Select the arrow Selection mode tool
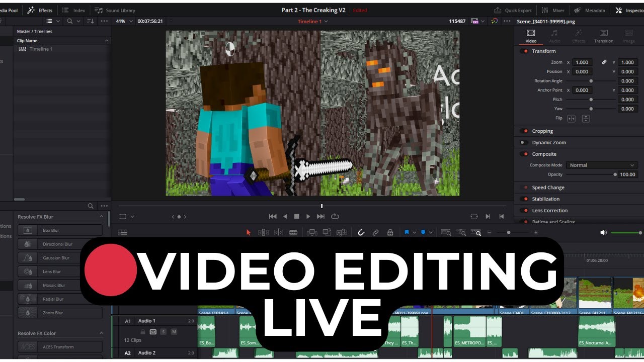 (248, 232)
